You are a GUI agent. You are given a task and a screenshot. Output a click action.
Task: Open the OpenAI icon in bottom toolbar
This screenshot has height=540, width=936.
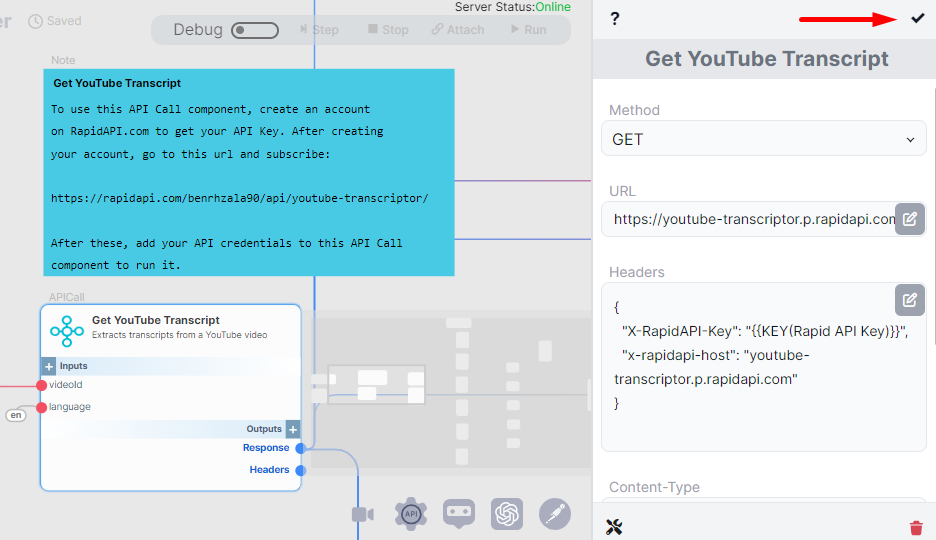[507, 514]
